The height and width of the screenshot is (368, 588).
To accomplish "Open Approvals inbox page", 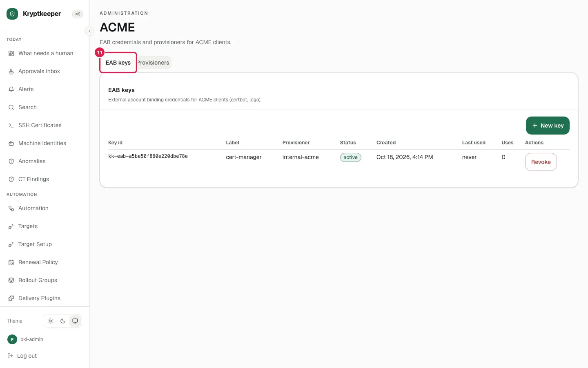I will click(x=45, y=71).
